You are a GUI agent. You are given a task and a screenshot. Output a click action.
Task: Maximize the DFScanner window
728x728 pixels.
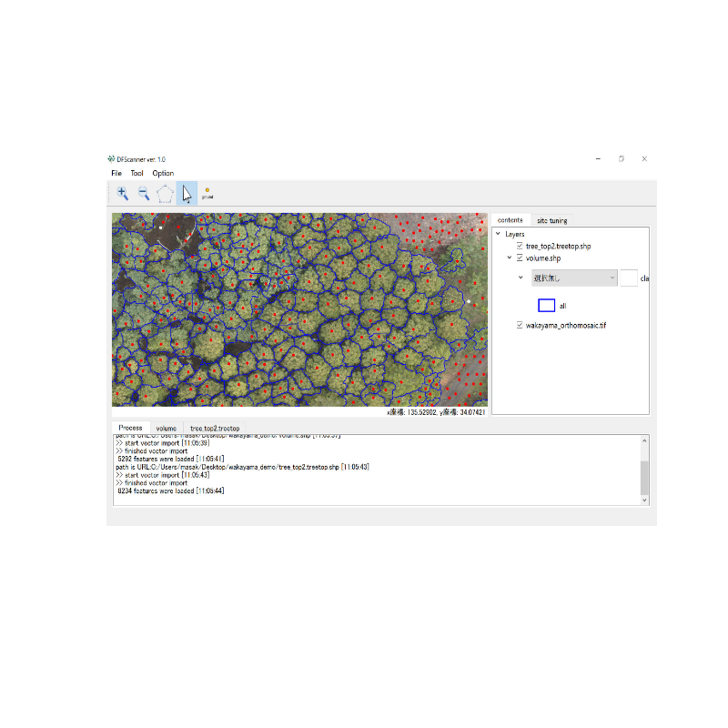[622, 158]
